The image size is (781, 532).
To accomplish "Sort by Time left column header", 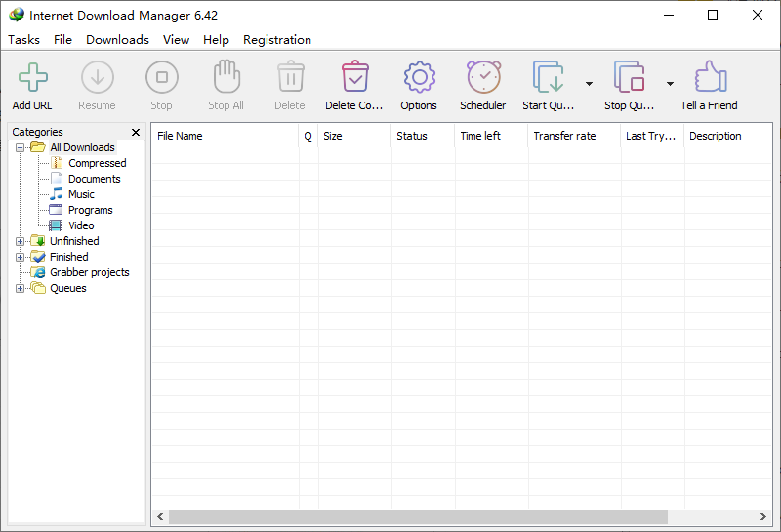I will point(491,136).
